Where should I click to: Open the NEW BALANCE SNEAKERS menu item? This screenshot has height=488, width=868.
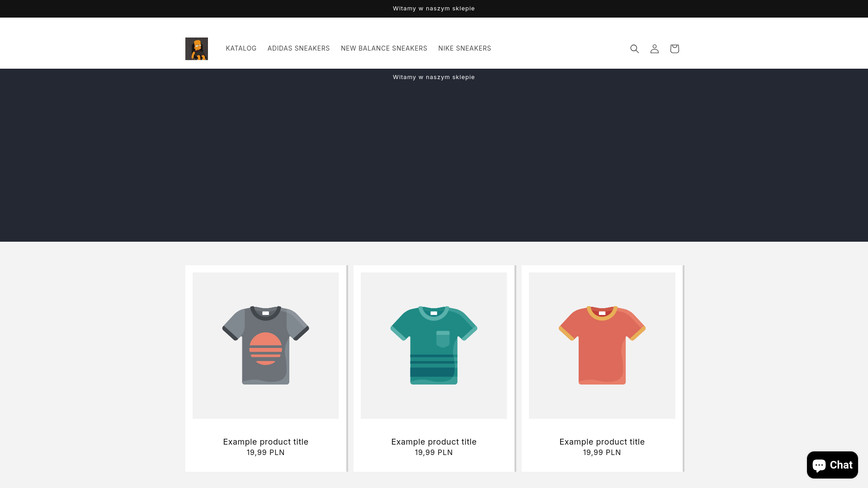[x=384, y=48]
